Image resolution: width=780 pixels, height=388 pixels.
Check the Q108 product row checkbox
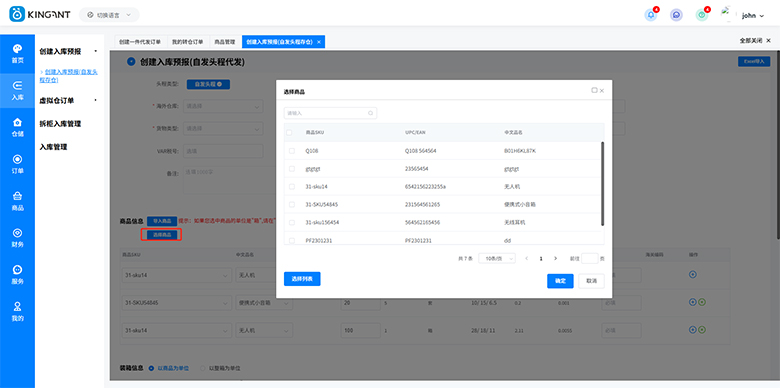tap(292, 151)
